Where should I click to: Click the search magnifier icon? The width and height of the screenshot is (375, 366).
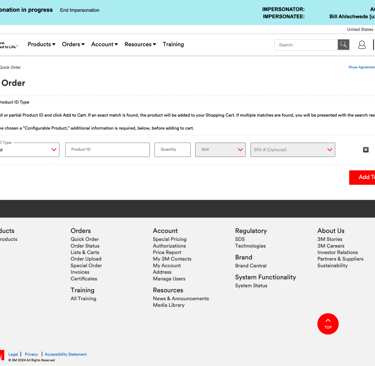pos(343,45)
